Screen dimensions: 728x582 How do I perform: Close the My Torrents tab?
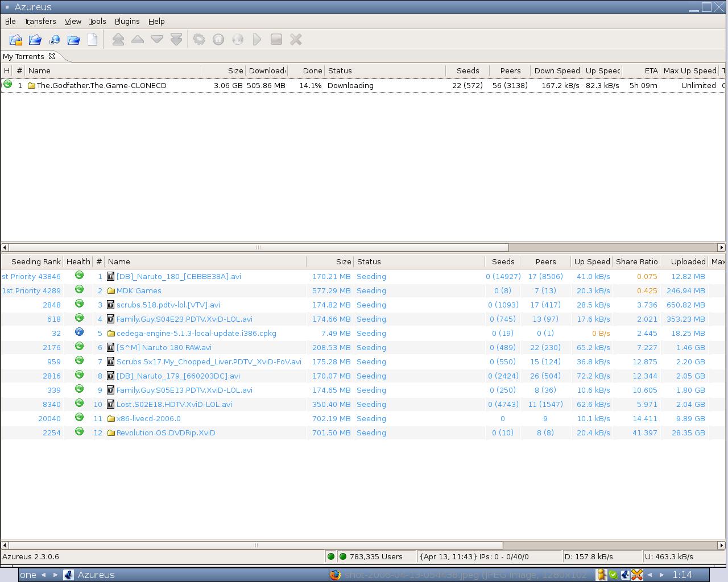click(x=52, y=56)
